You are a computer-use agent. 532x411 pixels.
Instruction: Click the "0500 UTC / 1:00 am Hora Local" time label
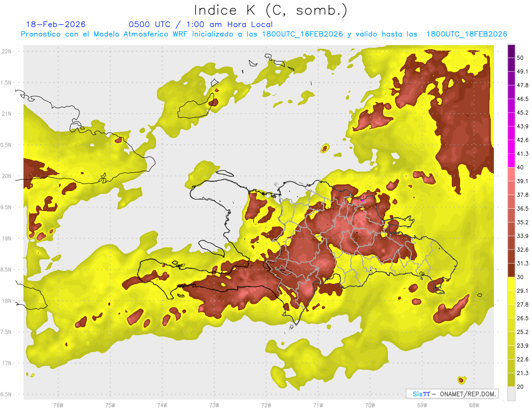coord(200,24)
